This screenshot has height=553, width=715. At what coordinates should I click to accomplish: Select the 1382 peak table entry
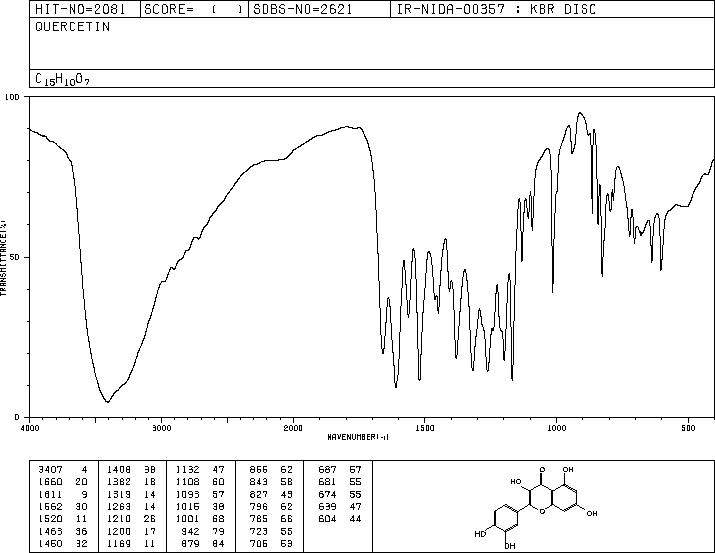131,482
